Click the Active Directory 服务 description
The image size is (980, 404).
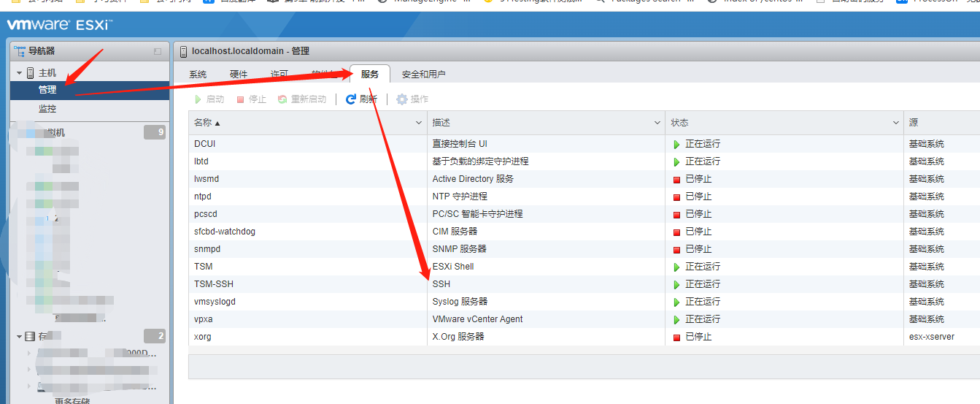pyautogui.click(x=473, y=179)
